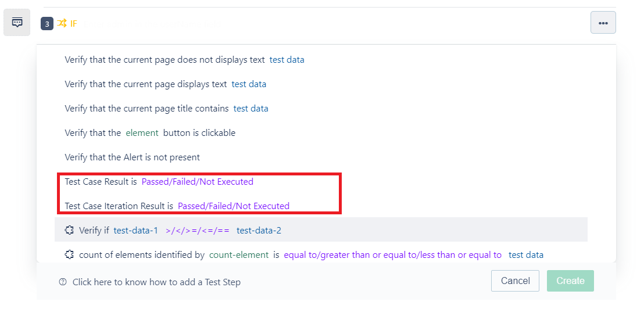Pick 'Test Case Iteration Result is' option
Viewport: 644px width, 309px height.
(x=177, y=206)
